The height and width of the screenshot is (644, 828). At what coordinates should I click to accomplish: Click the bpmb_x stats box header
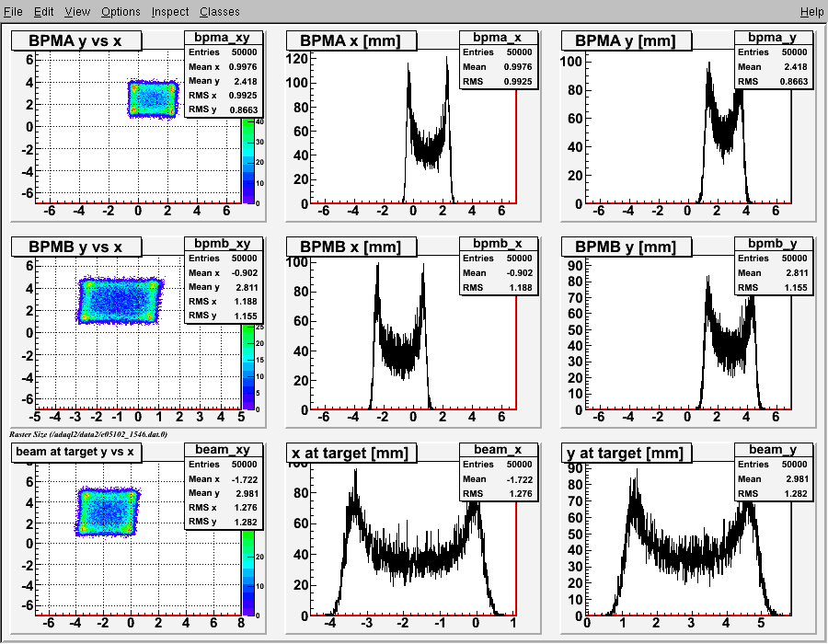(499, 244)
